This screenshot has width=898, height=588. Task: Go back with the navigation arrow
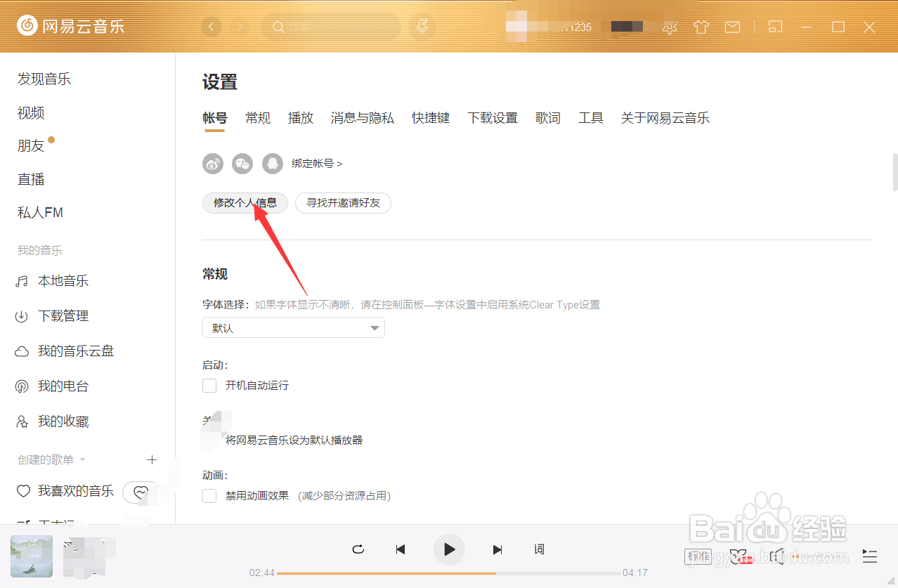pyautogui.click(x=212, y=27)
